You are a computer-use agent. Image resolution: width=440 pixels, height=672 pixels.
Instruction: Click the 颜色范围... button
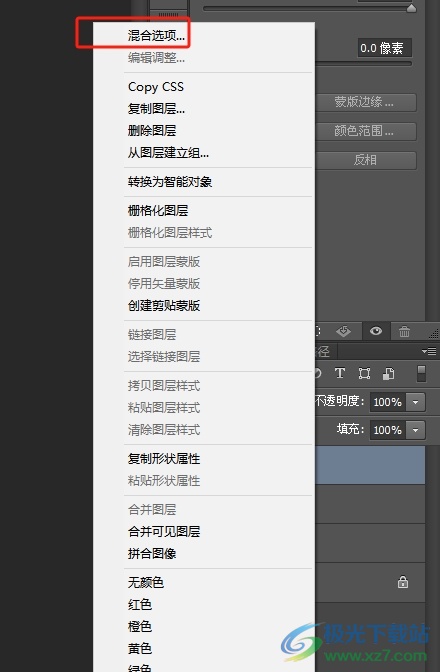365,131
